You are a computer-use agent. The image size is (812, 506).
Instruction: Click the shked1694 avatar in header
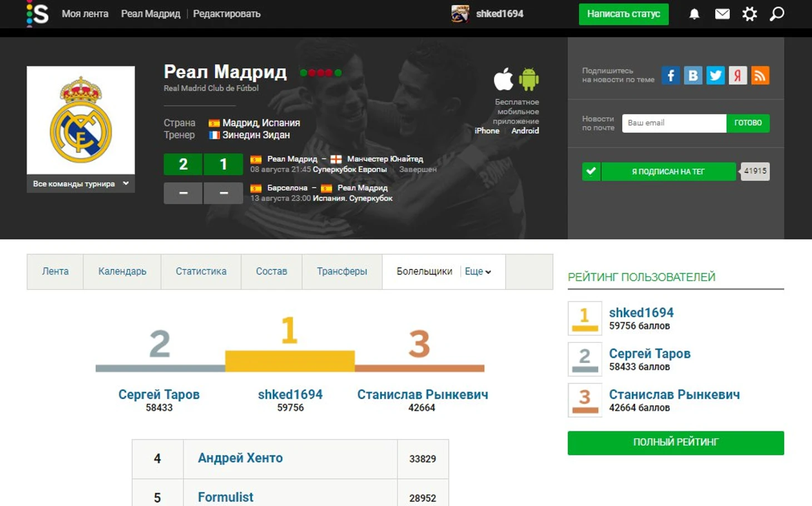460,14
